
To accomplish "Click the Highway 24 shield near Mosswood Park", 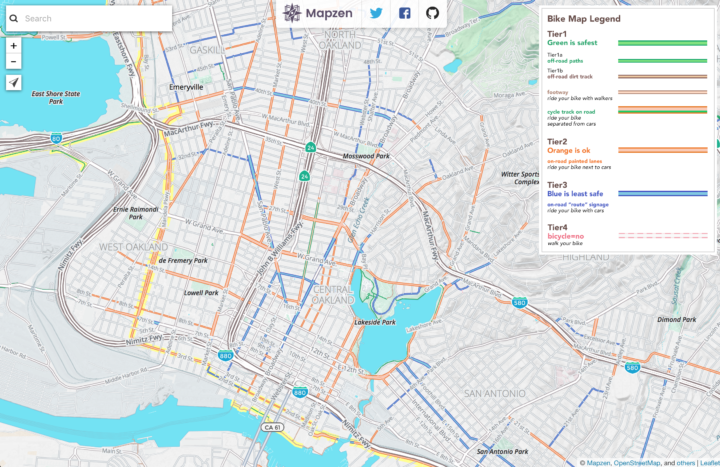I will point(310,147).
